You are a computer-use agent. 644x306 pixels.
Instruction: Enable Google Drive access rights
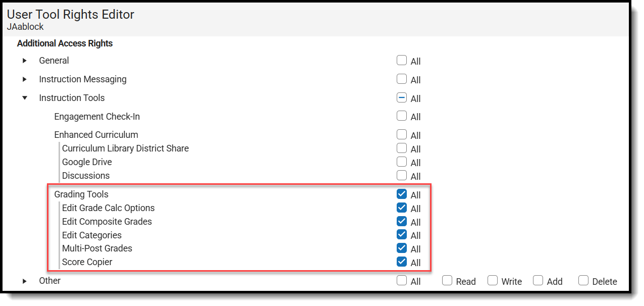click(x=402, y=162)
